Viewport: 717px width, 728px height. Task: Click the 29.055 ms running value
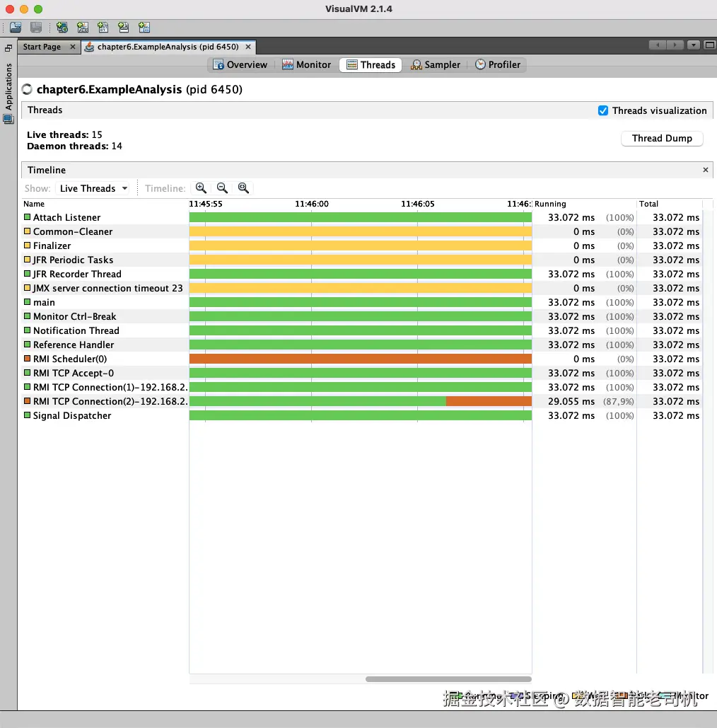tap(571, 401)
